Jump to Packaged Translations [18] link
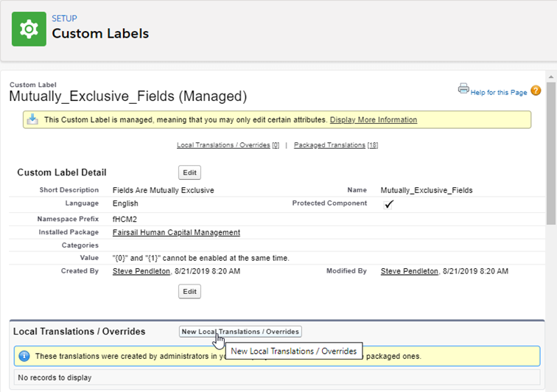The image size is (557, 392). pyautogui.click(x=335, y=145)
